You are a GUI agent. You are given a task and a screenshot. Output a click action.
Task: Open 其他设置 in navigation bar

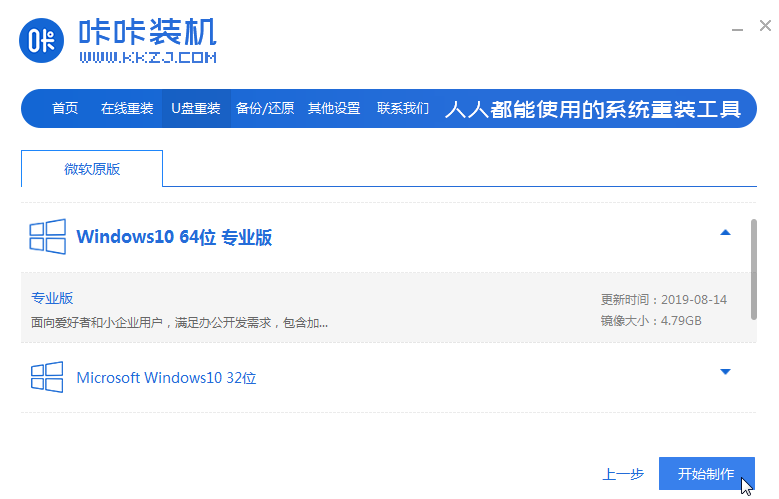click(x=334, y=109)
